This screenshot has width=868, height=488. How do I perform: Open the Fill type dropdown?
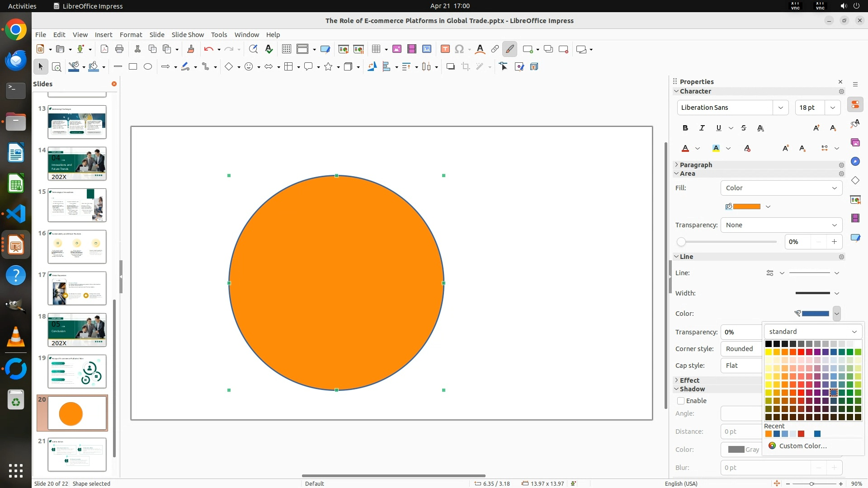click(781, 188)
